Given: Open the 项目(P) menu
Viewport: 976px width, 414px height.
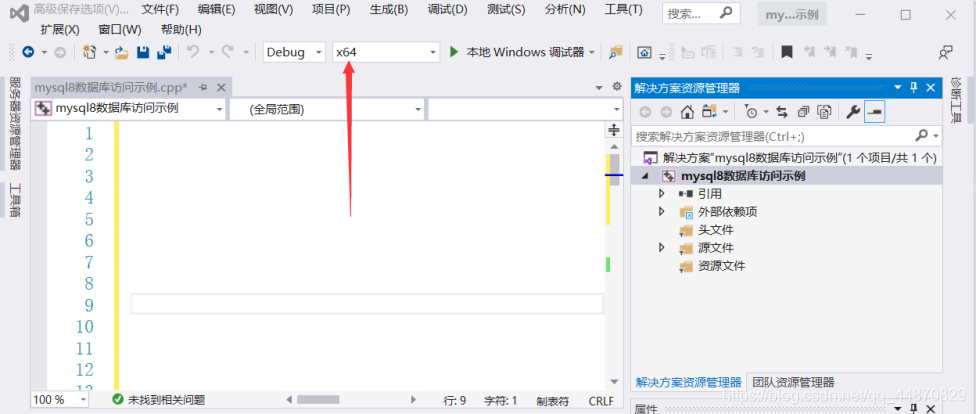Looking at the screenshot, I should pyautogui.click(x=331, y=10).
